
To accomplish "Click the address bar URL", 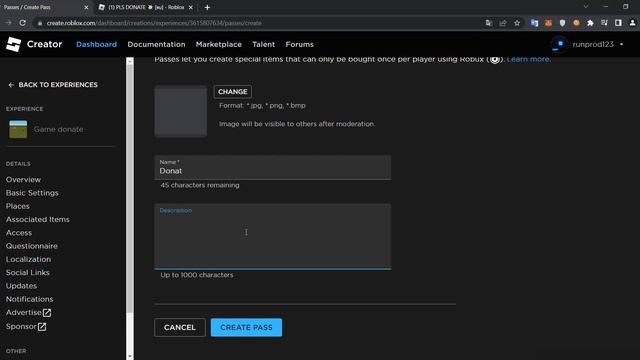I will pyautogui.click(x=154, y=23).
